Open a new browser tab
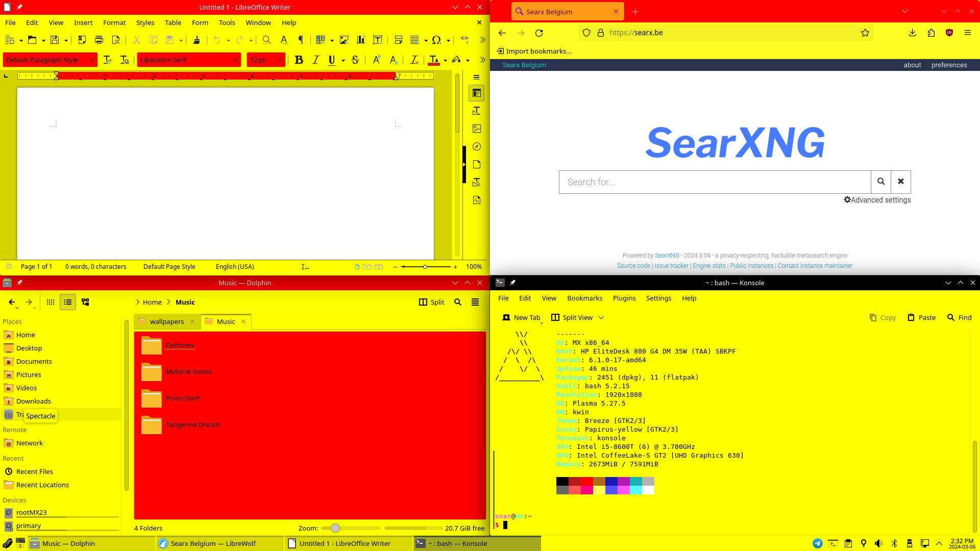The image size is (980, 551). coord(635,11)
